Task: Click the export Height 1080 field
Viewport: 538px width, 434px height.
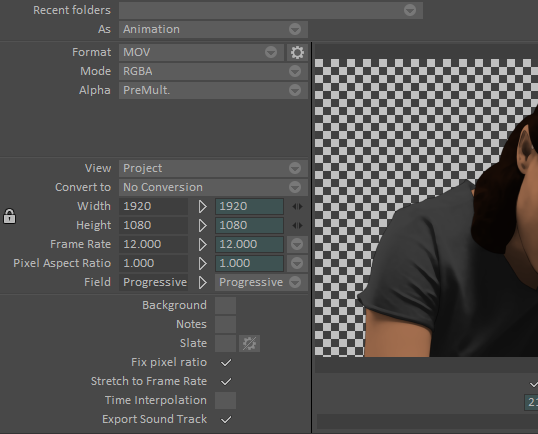Action: pyautogui.click(x=249, y=225)
